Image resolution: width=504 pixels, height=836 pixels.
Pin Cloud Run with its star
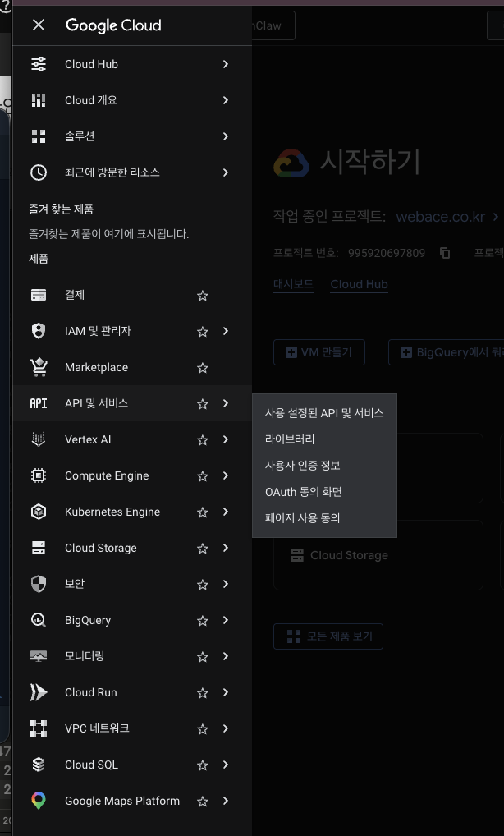(203, 693)
